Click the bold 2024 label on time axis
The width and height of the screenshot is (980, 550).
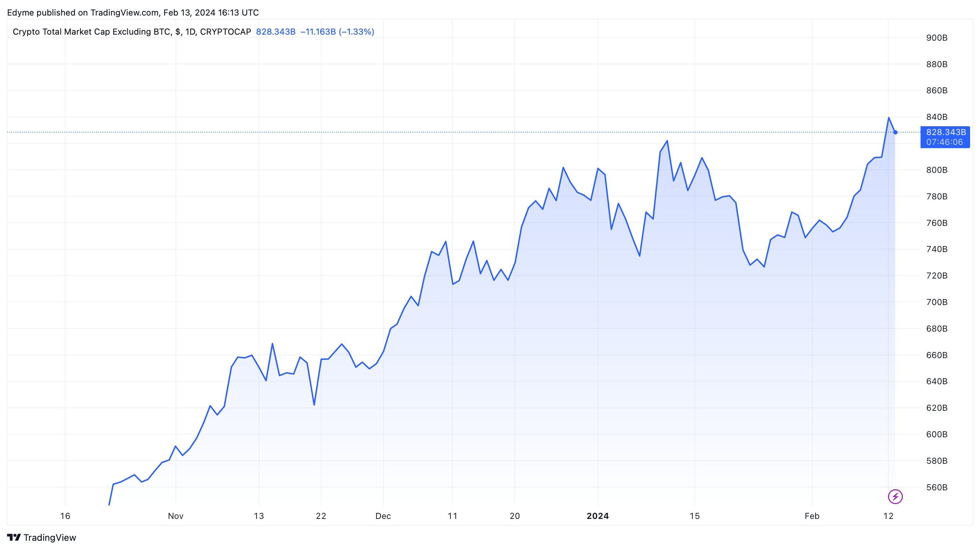[x=598, y=516]
